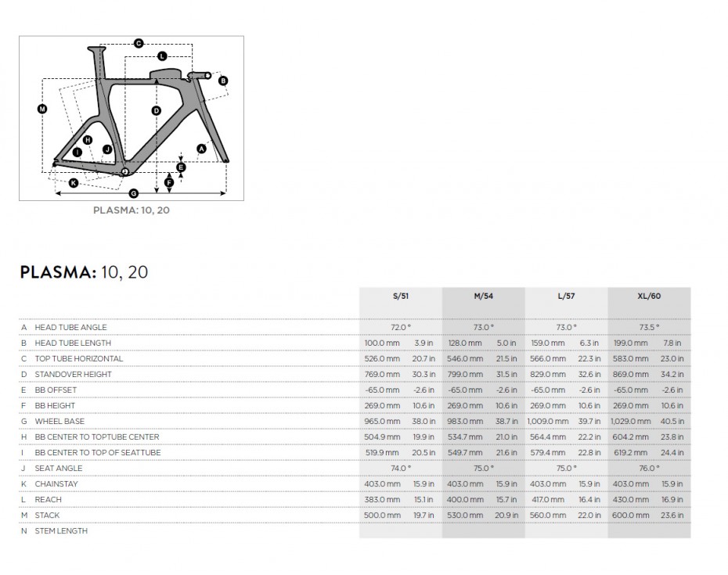Click the large 'PLASMA: 10, 20' table heading
Screen dimensions: 728x575
click(84, 272)
